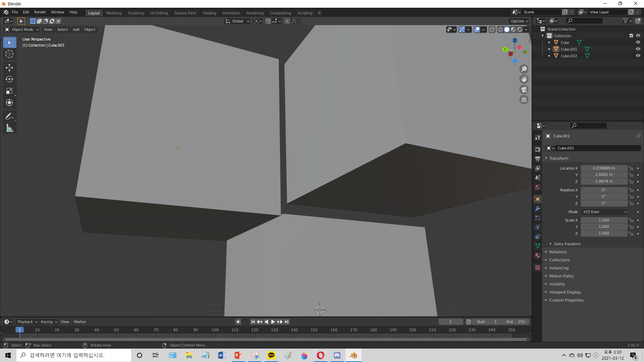Hide Cube.002 using its eye icon
The image size is (644, 362).
(x=638, y=56)
